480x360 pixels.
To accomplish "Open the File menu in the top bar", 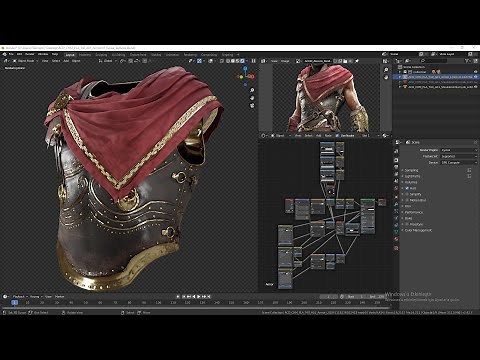I will pos(11,54).
